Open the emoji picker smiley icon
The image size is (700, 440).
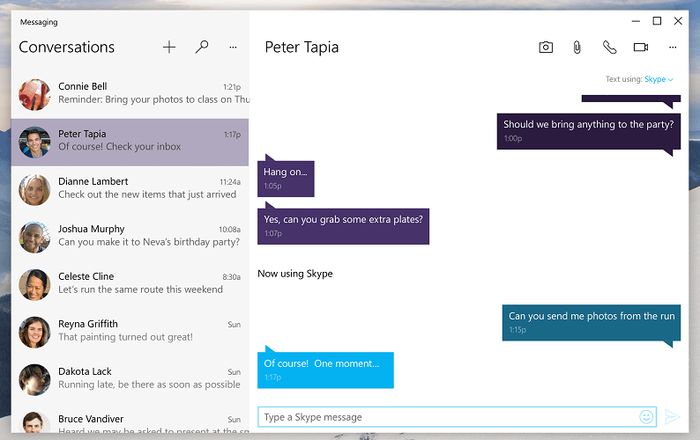point(646,417)
